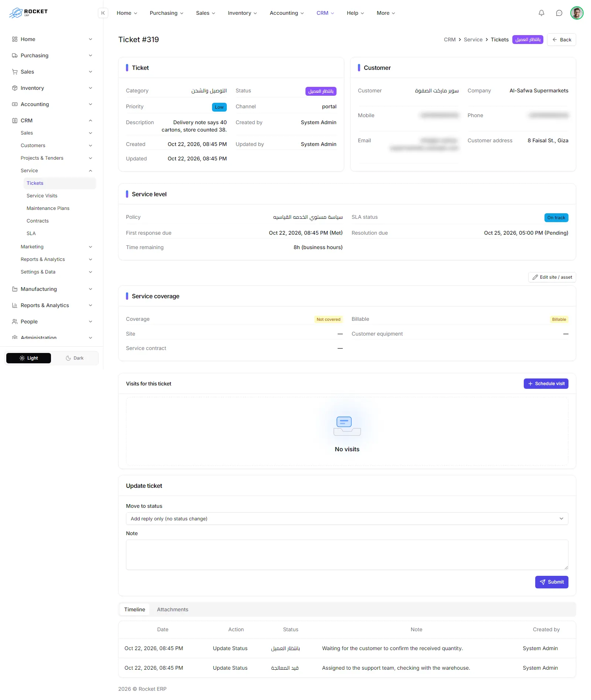Click inside the Note text area

pos(347,555)
